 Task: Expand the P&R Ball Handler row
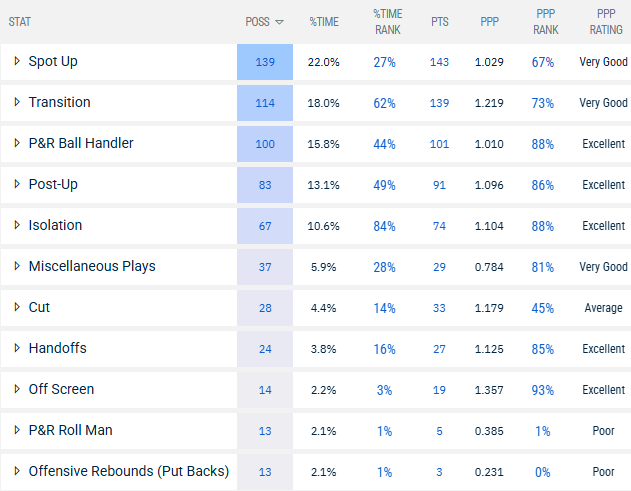click(17, 144)
